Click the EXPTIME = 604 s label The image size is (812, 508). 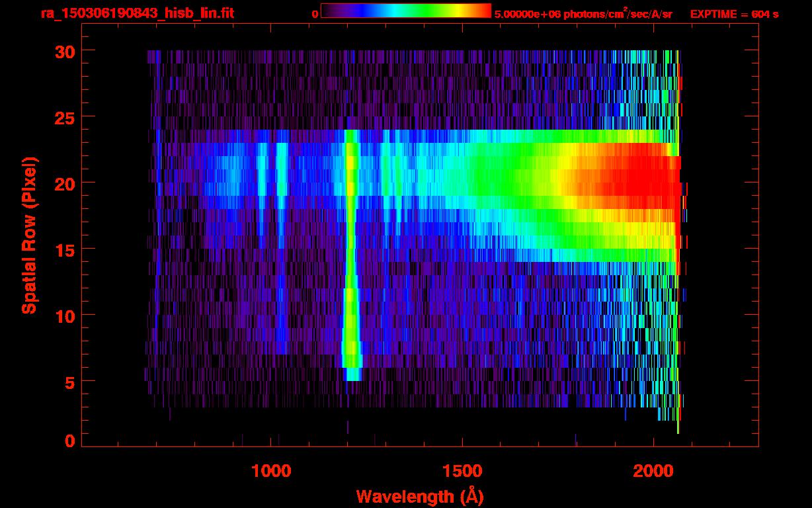[x=734, y=14]
